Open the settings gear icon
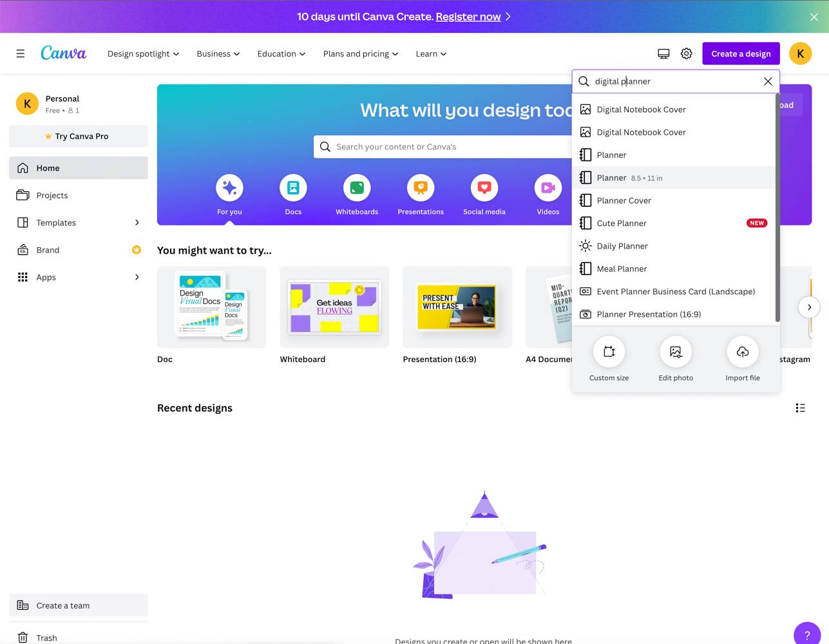The height and width of the screenshot is (644, 829). tap(687, 53)
